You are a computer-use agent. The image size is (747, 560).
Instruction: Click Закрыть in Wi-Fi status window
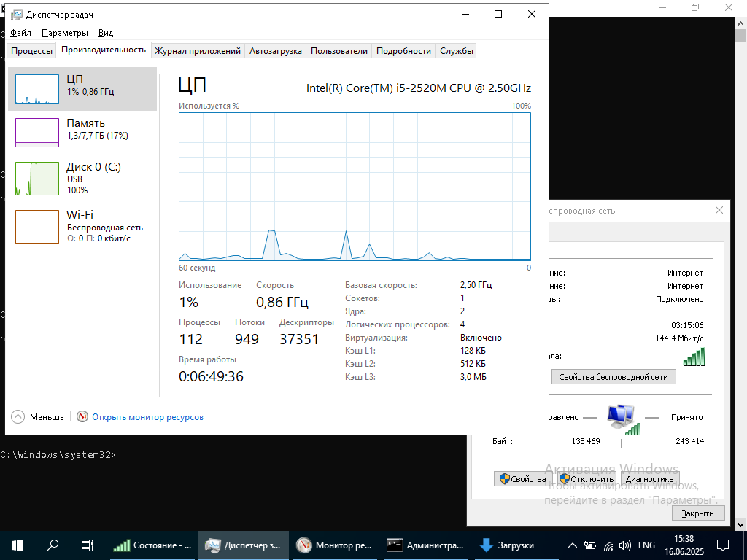(698, 513)
